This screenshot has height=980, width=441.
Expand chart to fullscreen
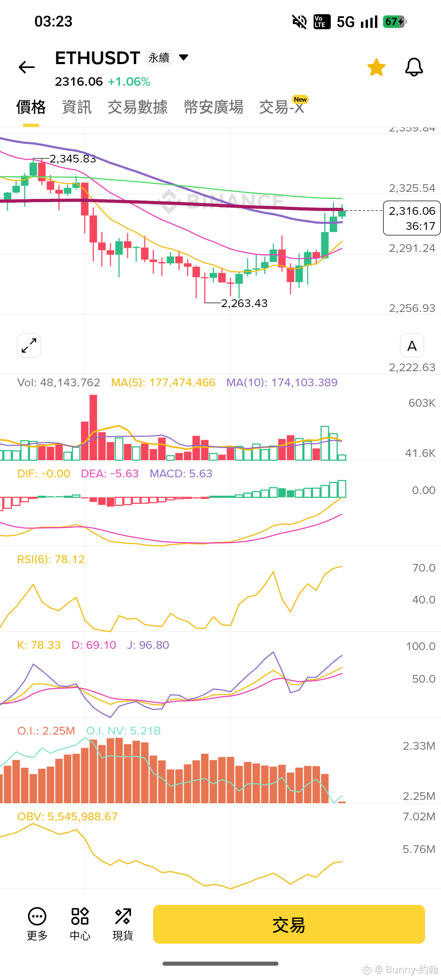click(29, 345)
